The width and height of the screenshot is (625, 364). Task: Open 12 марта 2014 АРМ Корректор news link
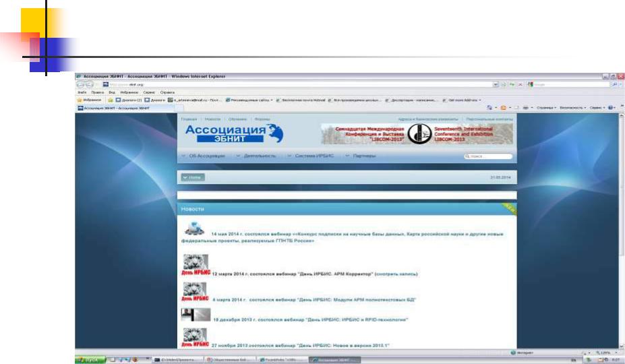293,274
